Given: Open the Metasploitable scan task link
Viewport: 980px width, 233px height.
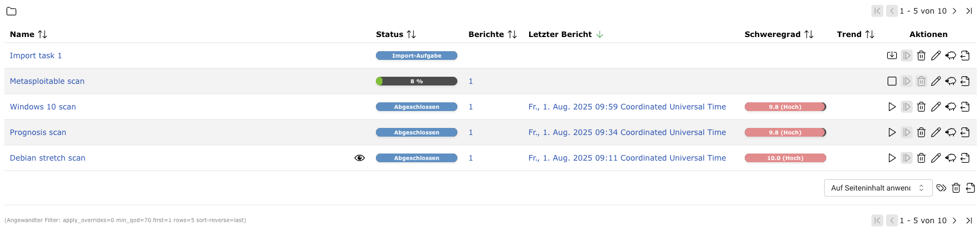Looking at the screenshot, I should 47,81.
